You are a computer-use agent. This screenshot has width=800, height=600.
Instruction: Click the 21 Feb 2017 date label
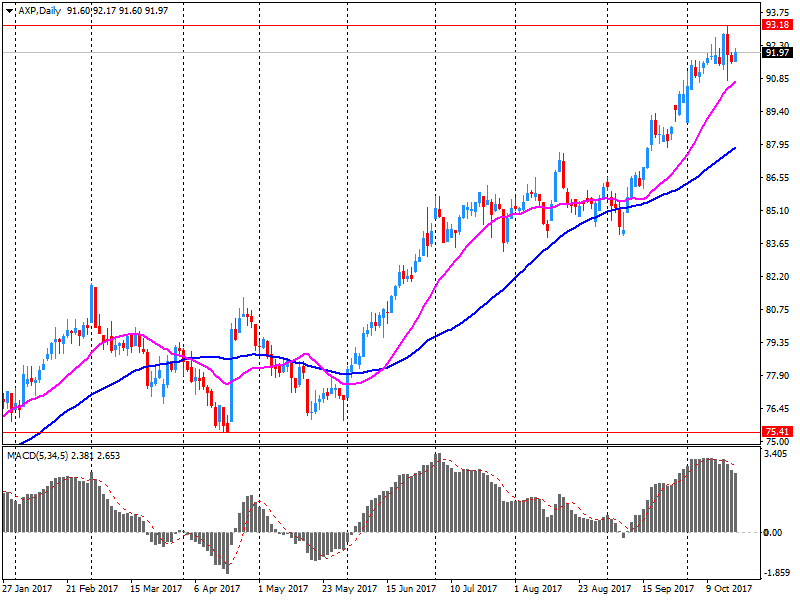pyautogui.click(x=92, y=589)
